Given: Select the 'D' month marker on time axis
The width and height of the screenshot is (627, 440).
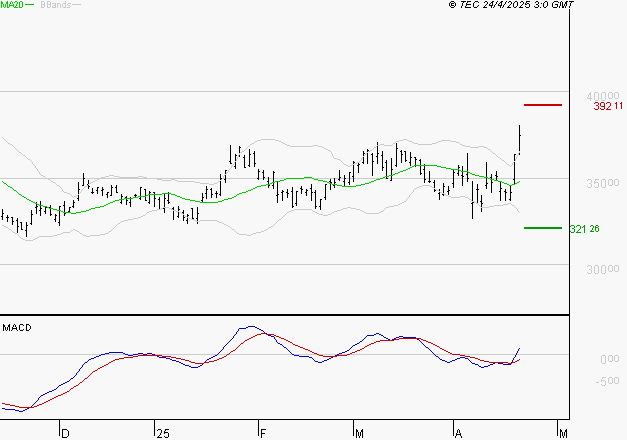Looking at the screenshot, I should point(66,432).
